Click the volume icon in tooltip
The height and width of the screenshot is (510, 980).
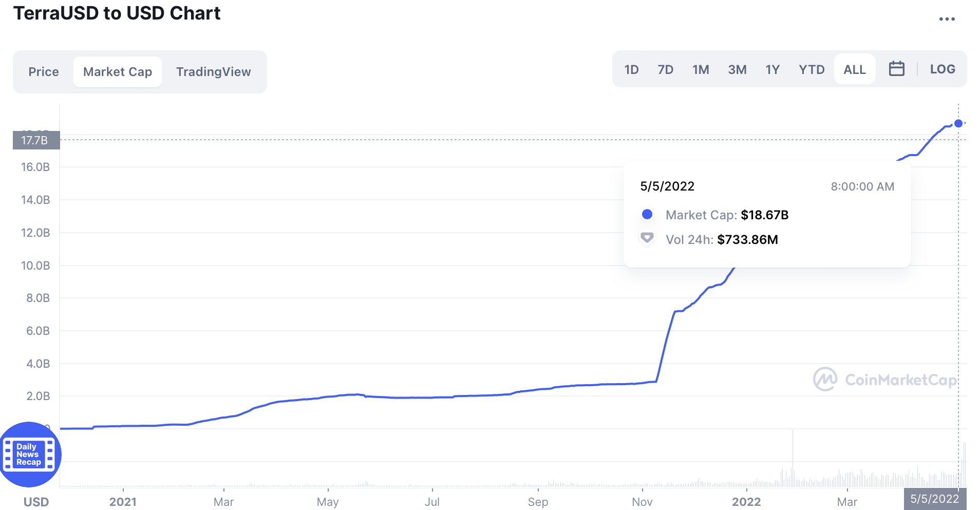point(647,238)
